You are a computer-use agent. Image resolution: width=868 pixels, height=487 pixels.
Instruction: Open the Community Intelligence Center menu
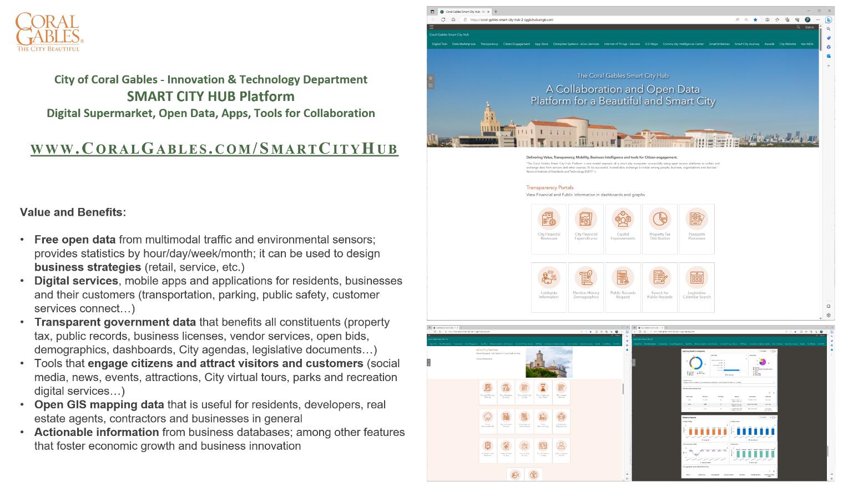tap(683, 44)
